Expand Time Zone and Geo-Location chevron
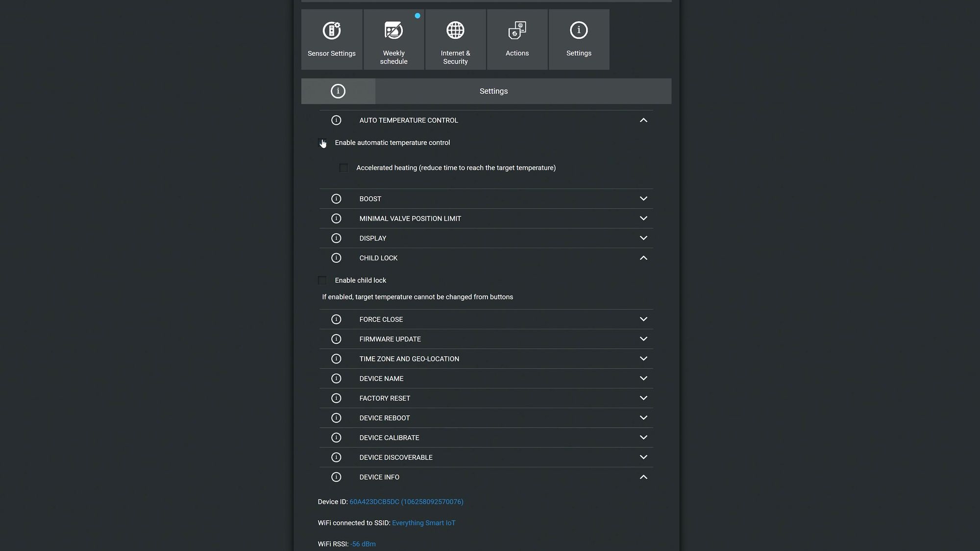980x551 pixels. [x=643, y=359]
